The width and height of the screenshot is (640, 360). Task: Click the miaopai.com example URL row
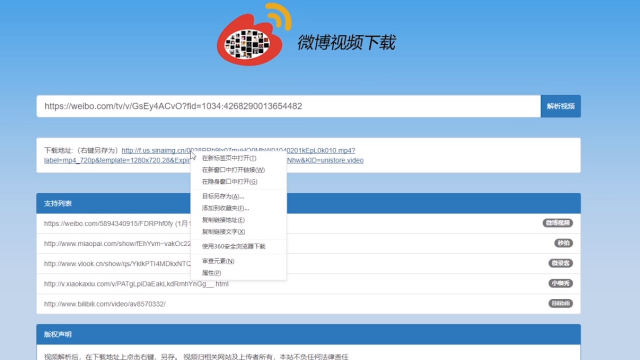[x=309, y=243]
